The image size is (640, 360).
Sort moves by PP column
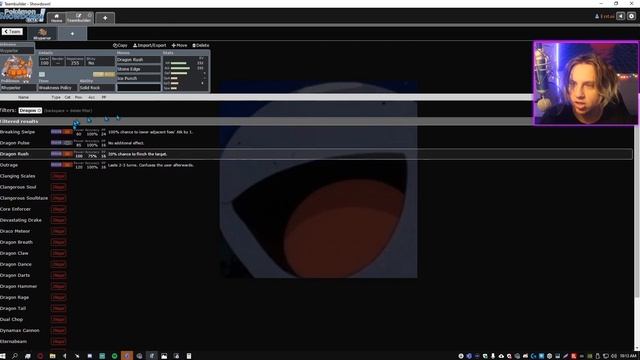click(104, 97)
